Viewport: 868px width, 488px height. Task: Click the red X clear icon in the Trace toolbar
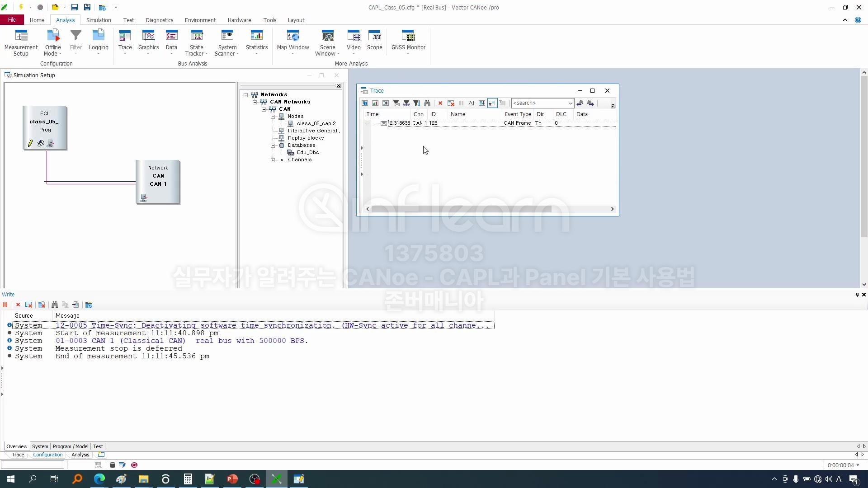click(440, 103)
